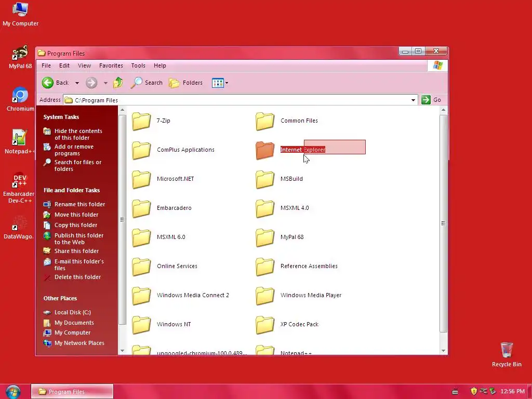Select the MSXML 6.0 folder icon

click(x=141, y=237)
